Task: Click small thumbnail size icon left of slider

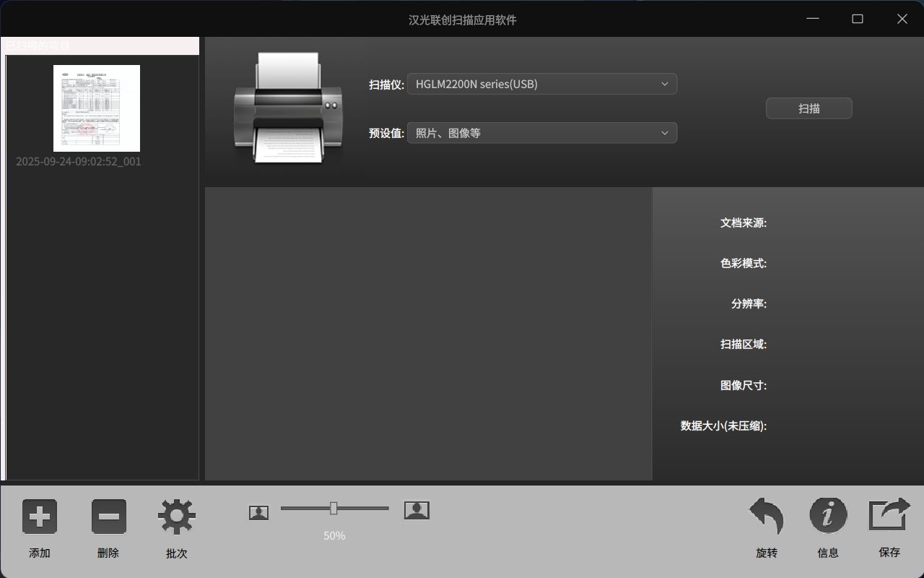Action: pyautogui.click(x=258, y=512)
